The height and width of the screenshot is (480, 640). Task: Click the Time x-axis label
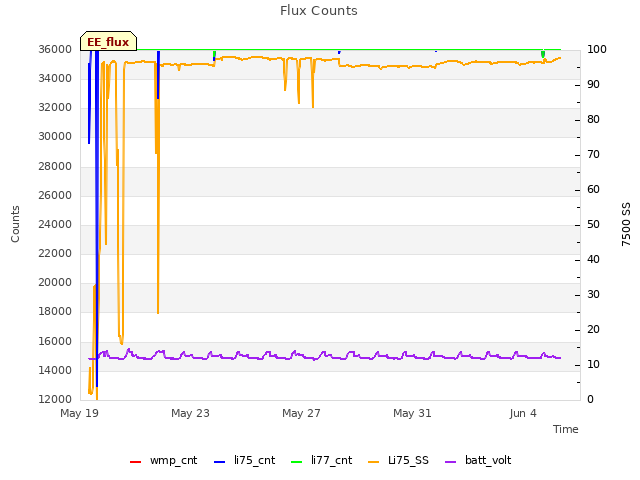coord(566,429)
